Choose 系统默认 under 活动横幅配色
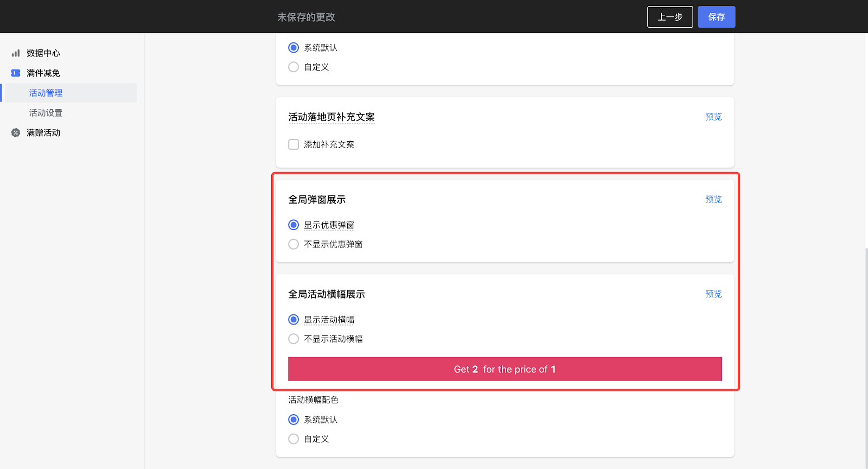Viewport: 868px width, 469px height. pos(293,420)
